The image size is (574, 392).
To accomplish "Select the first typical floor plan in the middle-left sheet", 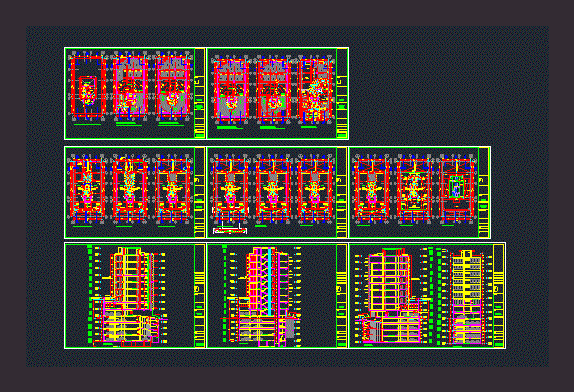I will point(87,188).
